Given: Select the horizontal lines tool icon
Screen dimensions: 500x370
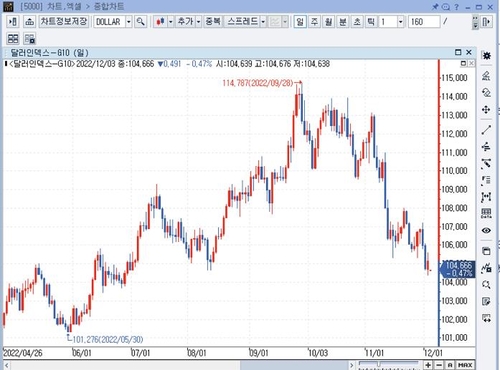Looking at the screenshot, I should coord(486,146).
